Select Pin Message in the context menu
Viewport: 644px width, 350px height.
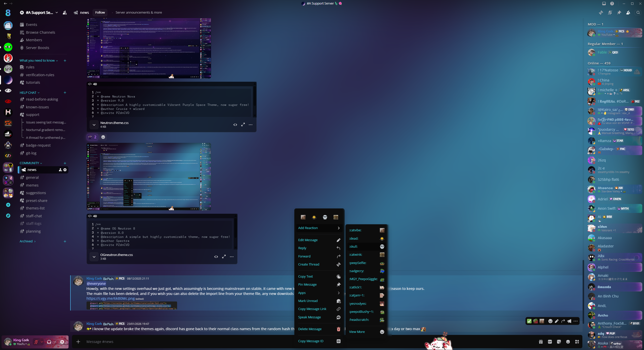point(307,285)
